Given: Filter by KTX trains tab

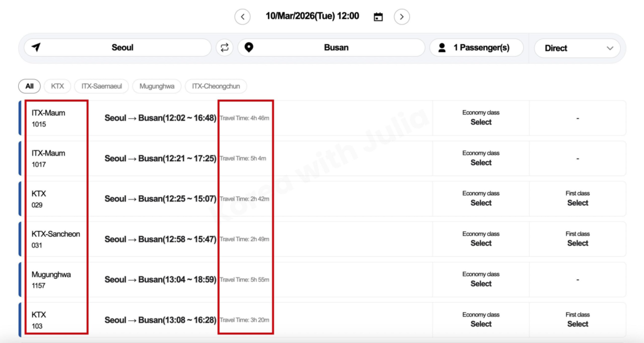Looking at the screenshot, I should 57,86.
